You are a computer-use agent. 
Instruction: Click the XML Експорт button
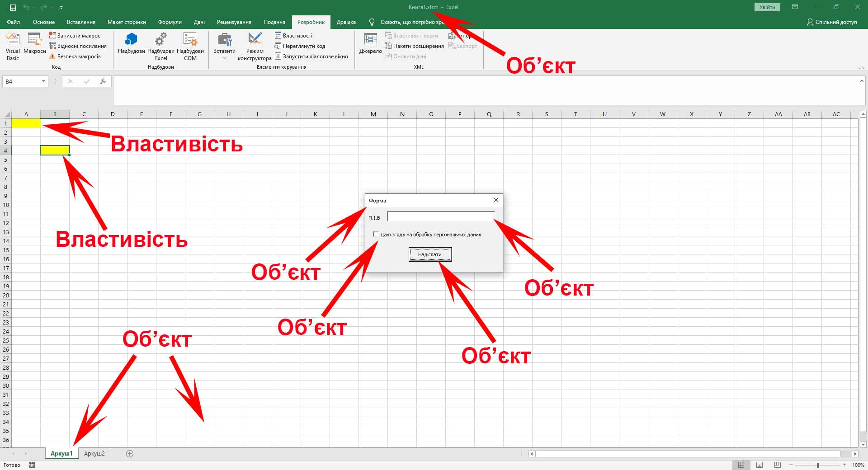pyautogui.click(x=462, y=46)
